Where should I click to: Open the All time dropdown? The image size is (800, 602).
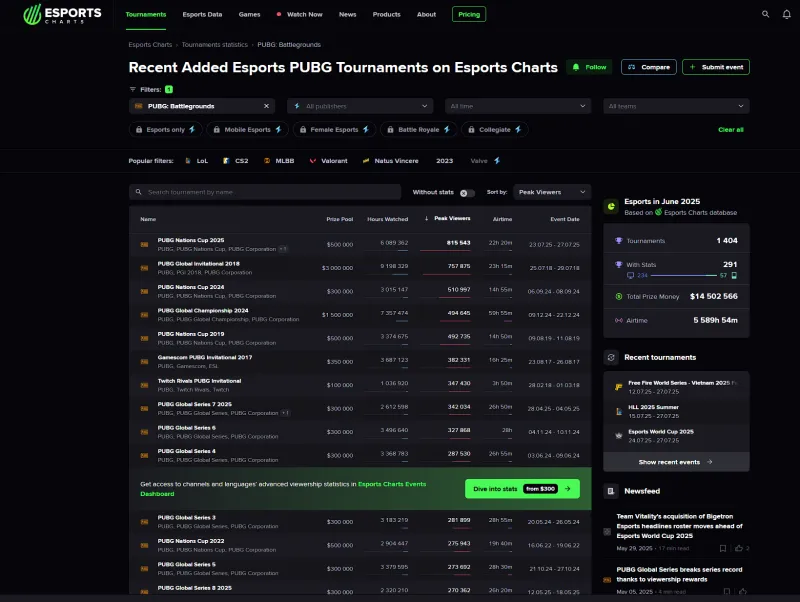[518, 106]
